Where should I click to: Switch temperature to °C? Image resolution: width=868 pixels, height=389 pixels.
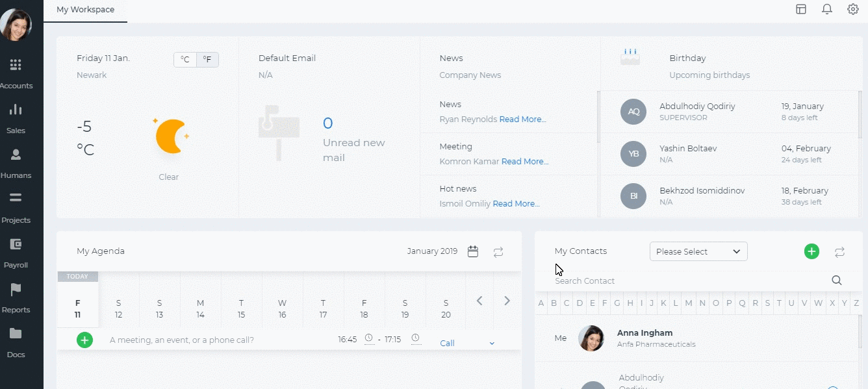[x=185, y=60]
